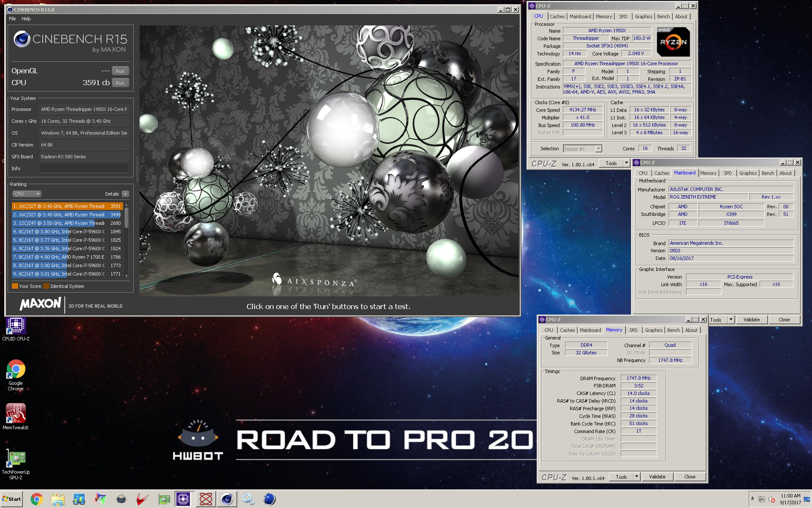The height and width of the screenshot is (508, 812).
Task: Click Validate in the Mainboard CPU-Z window
Action: pos(752,320)
